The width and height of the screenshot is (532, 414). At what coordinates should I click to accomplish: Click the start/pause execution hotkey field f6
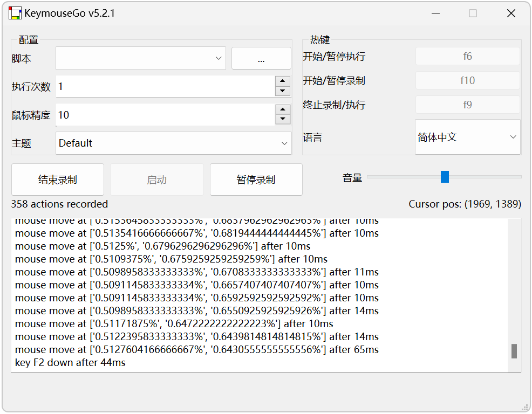(467, 56)
